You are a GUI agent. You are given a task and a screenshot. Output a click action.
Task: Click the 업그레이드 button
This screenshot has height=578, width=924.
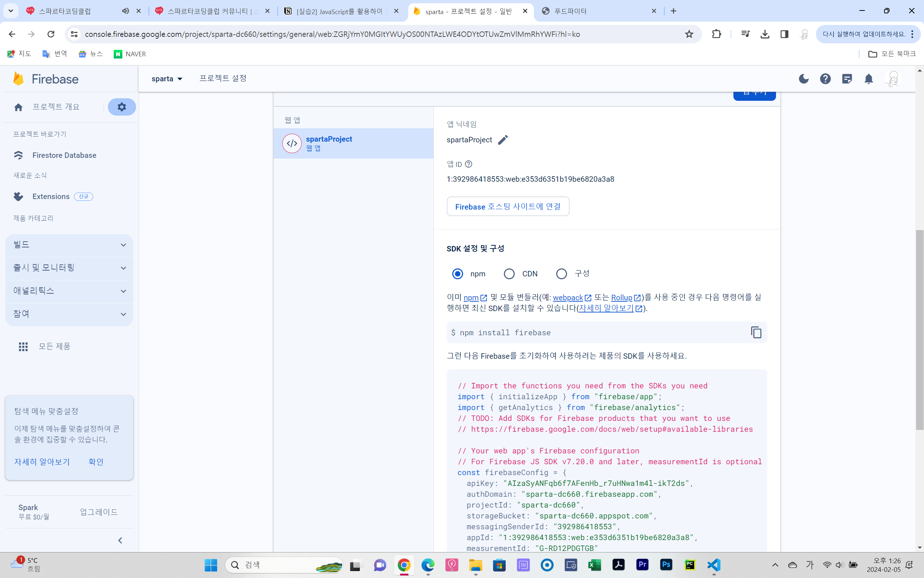[x=99, y=512]
